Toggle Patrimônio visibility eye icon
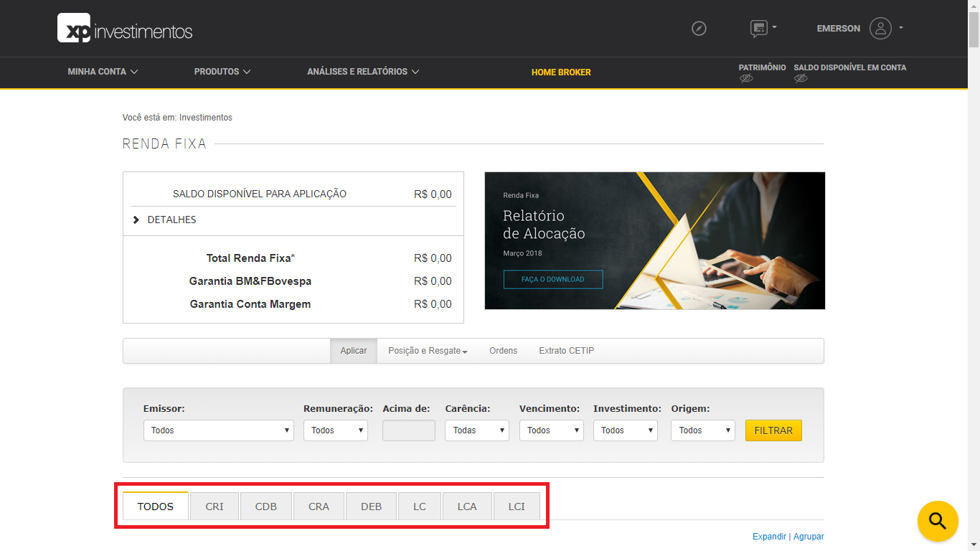This screenshot has width=980, height=551. [x=746, y=78]
